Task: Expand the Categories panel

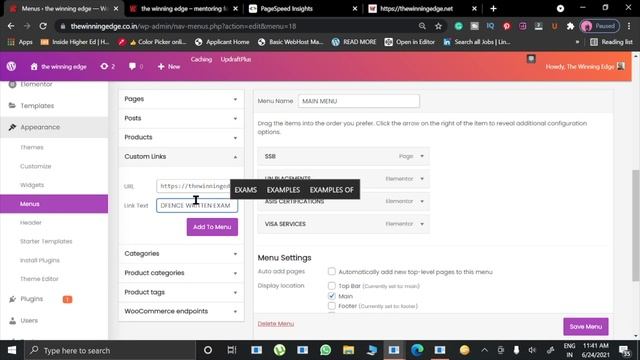Action: tap(181, 253)
